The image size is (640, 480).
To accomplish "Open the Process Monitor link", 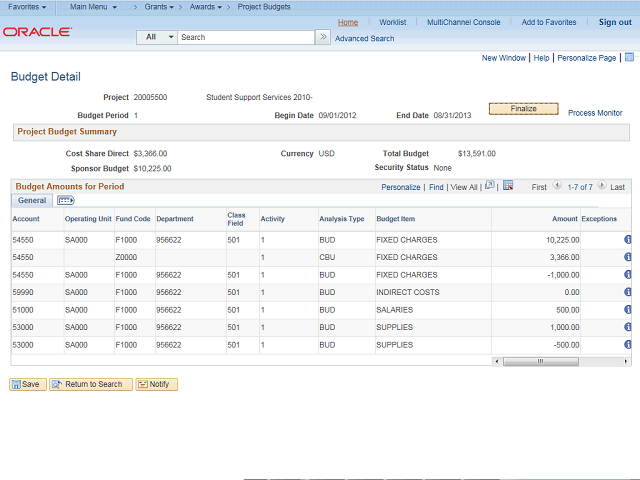I will 595,113.
